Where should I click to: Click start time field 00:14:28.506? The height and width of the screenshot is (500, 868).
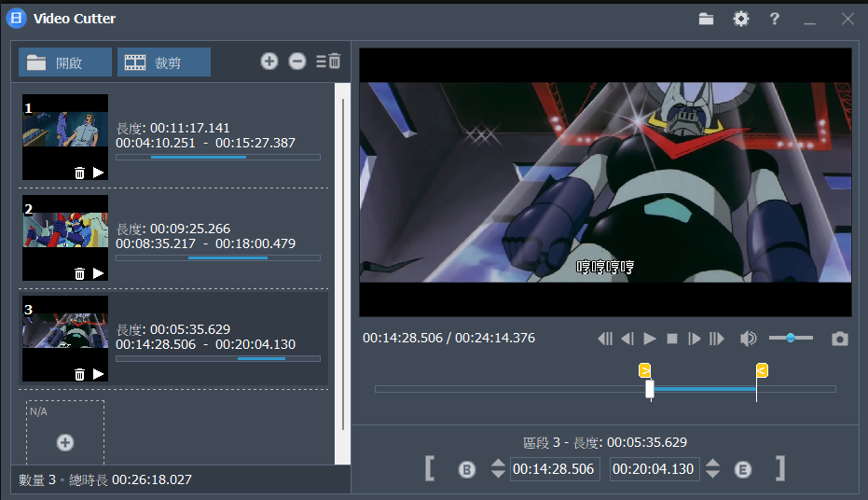[x=555, y=469]
